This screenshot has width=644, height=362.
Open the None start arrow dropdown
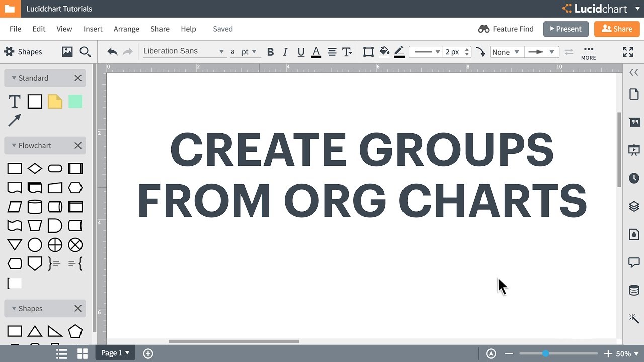pos(507,52)
